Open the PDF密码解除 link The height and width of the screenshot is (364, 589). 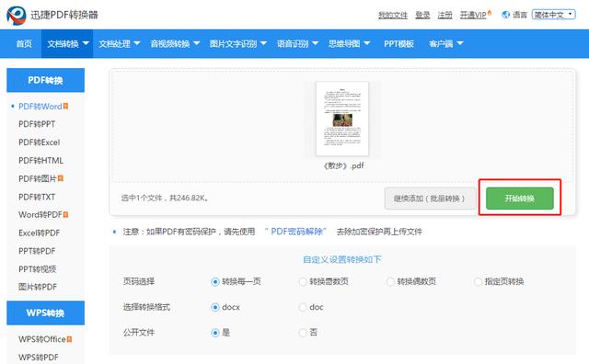point(296,232)
